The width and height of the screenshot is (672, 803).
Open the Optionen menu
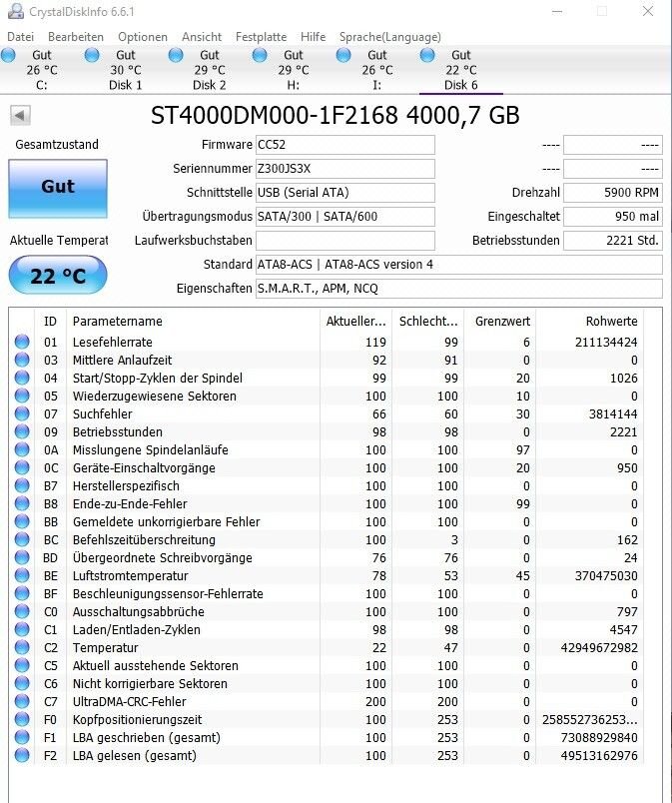pyautogui.click(x=142, y=37)
